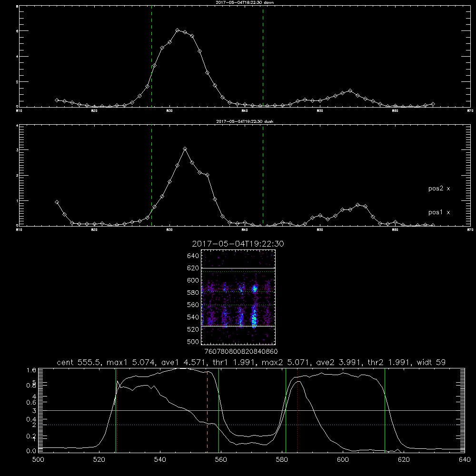The width and height of the screenshot is (476, 476).
Task: Click the 'pos2 x' label
Action: pyautogui.click(x=439, y=188)
